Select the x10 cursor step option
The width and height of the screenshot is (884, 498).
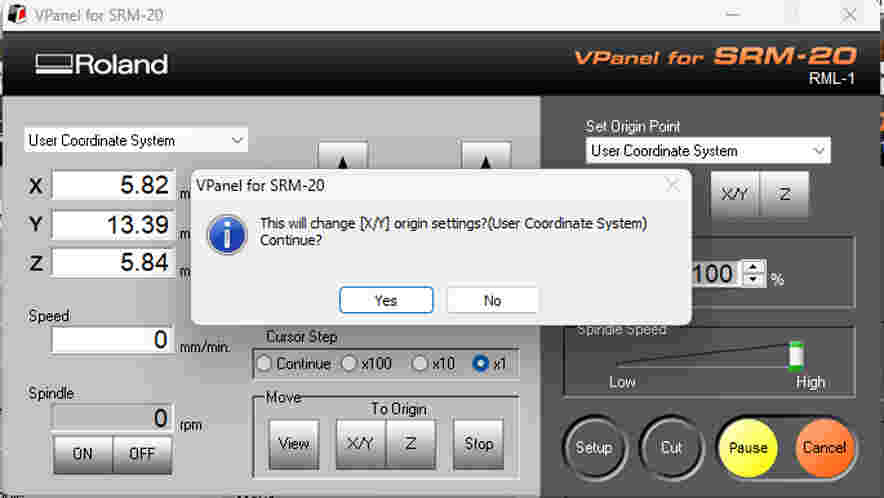pos(433,364)
